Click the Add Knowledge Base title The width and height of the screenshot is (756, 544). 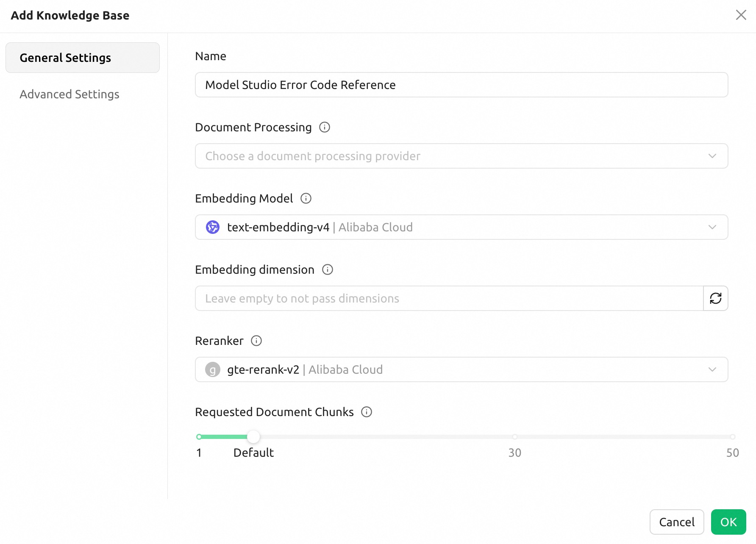click(x=70, y=15)
